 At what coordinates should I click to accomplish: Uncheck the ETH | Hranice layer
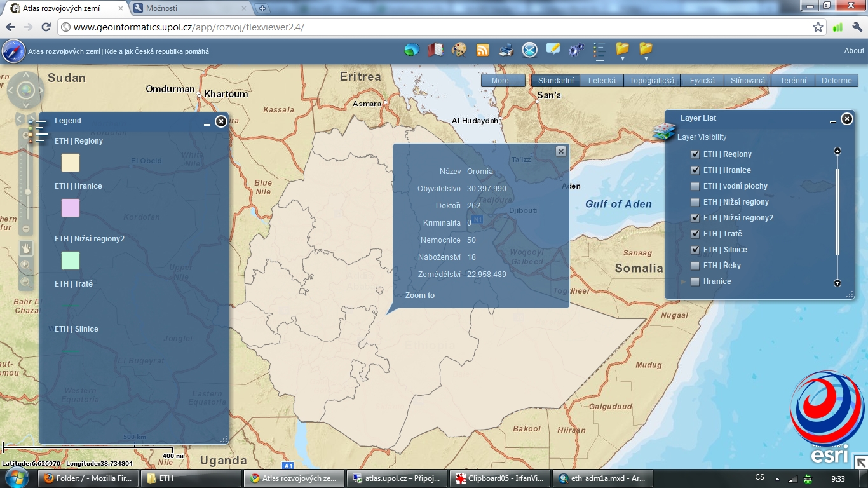coord(695,170)
